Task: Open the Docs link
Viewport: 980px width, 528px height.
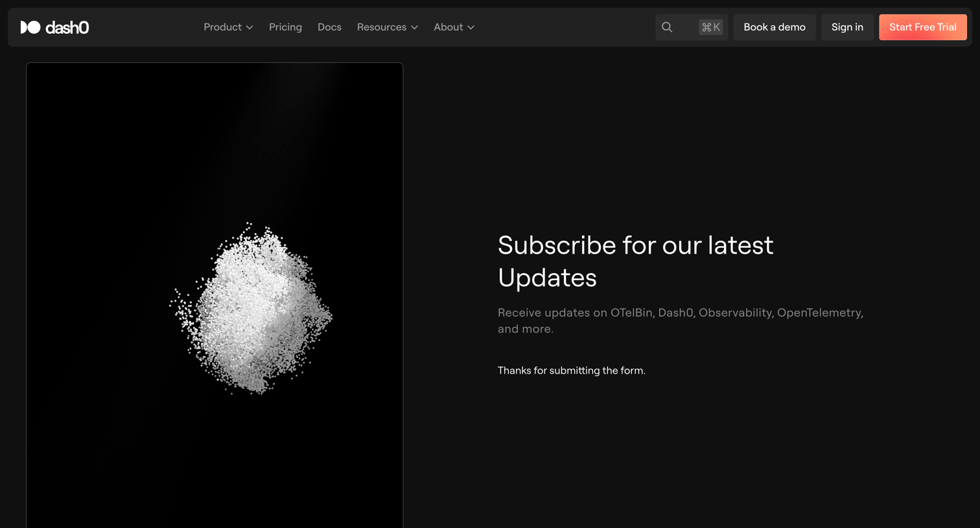Action: click(x=329, y=27)
